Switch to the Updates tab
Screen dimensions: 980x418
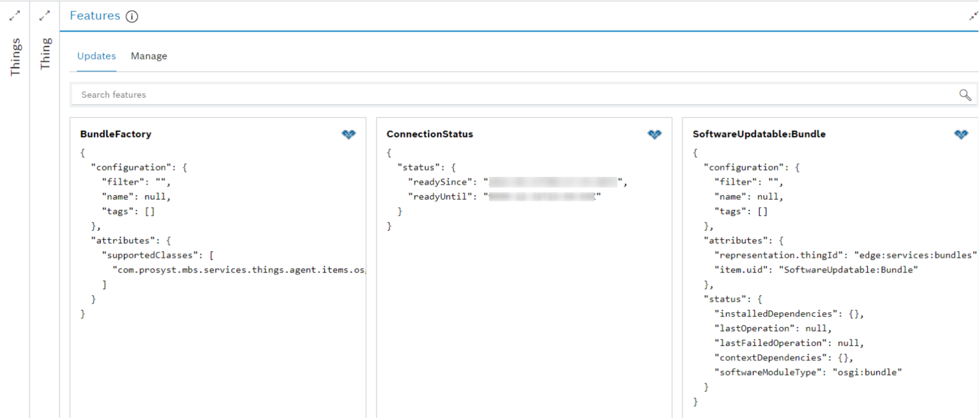(x=96, y=56)
